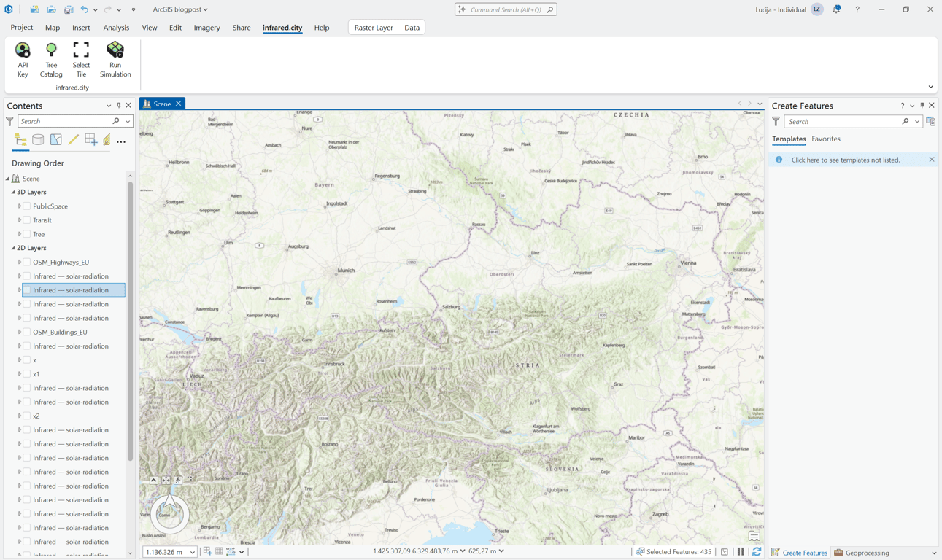Open Manage Templates next to Create Features search
The height and width of the screenshot is (560, 942).
coord(930,122)
